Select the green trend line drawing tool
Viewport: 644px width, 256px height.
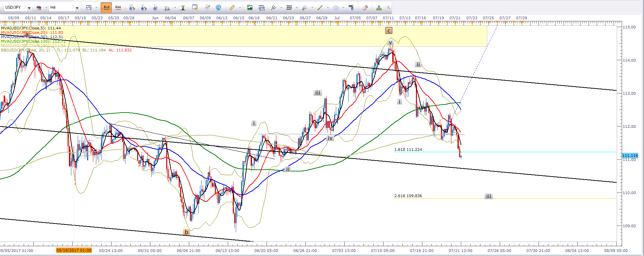[x=320, y=7]
